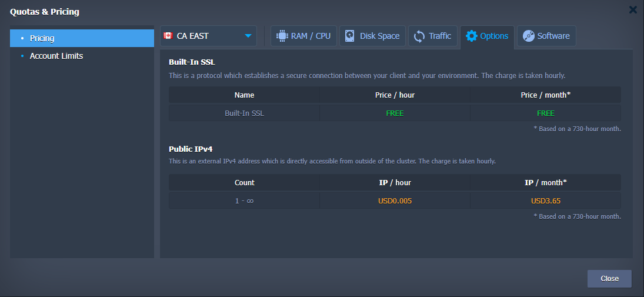Click the USD0.005 hourly IP price

[395, 201]
